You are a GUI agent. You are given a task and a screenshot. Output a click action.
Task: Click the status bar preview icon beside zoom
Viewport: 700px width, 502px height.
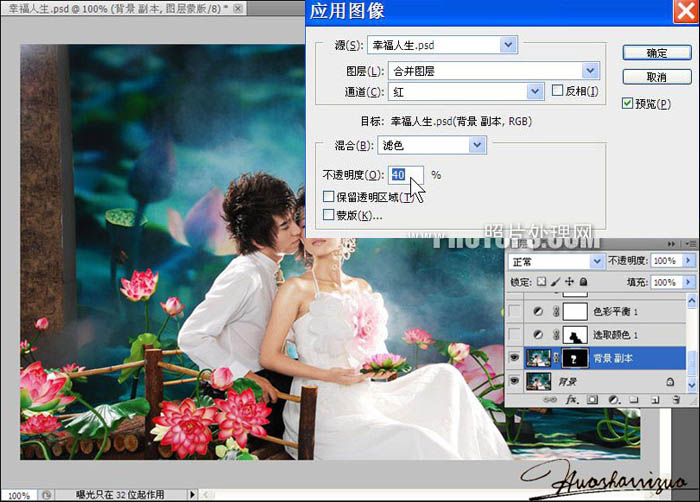click(46, 495)
